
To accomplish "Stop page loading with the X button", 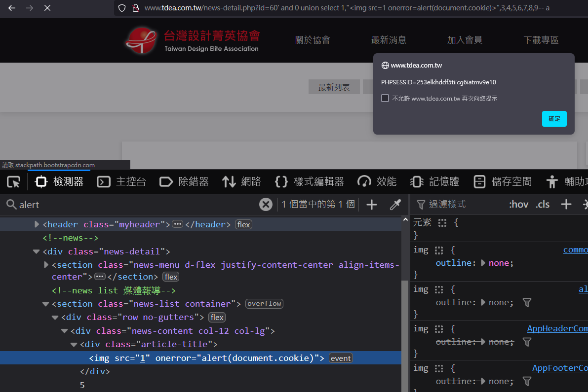I will click(47, 8).
